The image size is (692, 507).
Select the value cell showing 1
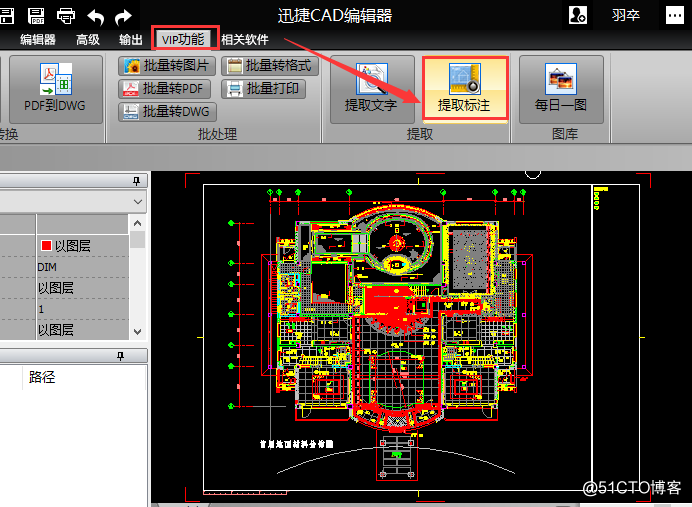point(83,309)
